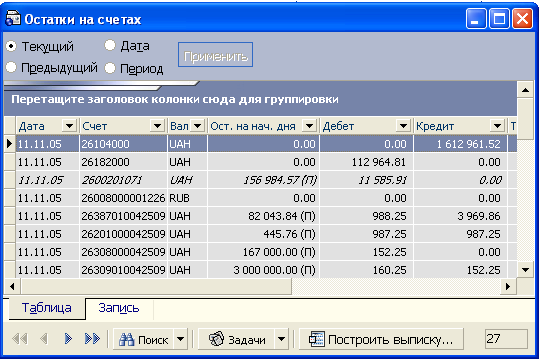This screenshot has width=542, height=361.
Task: Open the Счет column filter dropdown
Action: (x=157, y=126)
